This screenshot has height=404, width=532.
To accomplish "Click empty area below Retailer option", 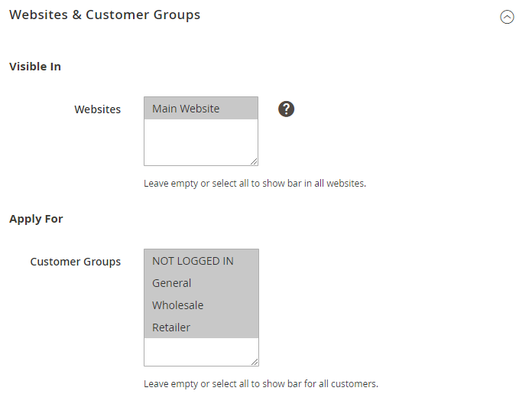I will (200, 351).
